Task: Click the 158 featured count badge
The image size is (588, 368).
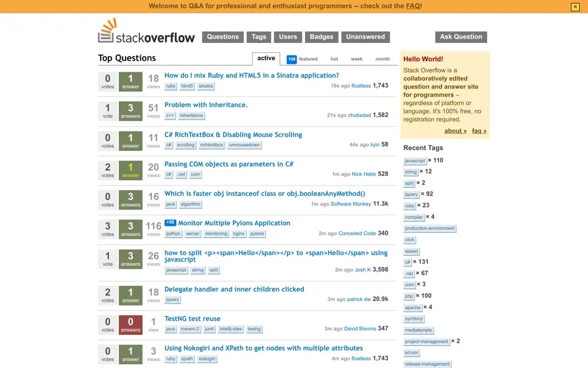Action: click(292, 59)
